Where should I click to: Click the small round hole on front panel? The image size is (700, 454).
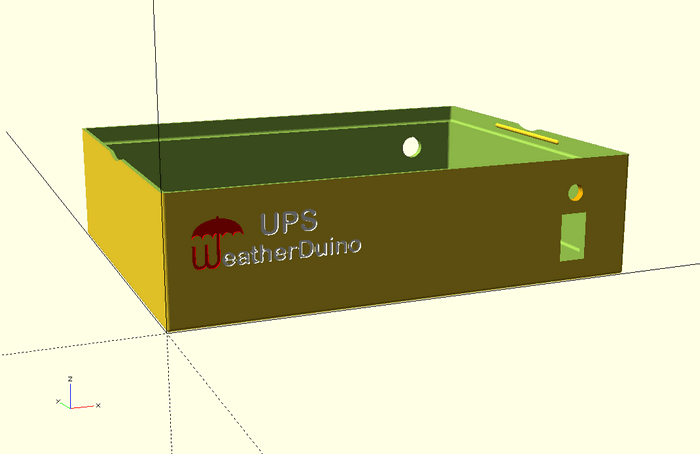575,192
